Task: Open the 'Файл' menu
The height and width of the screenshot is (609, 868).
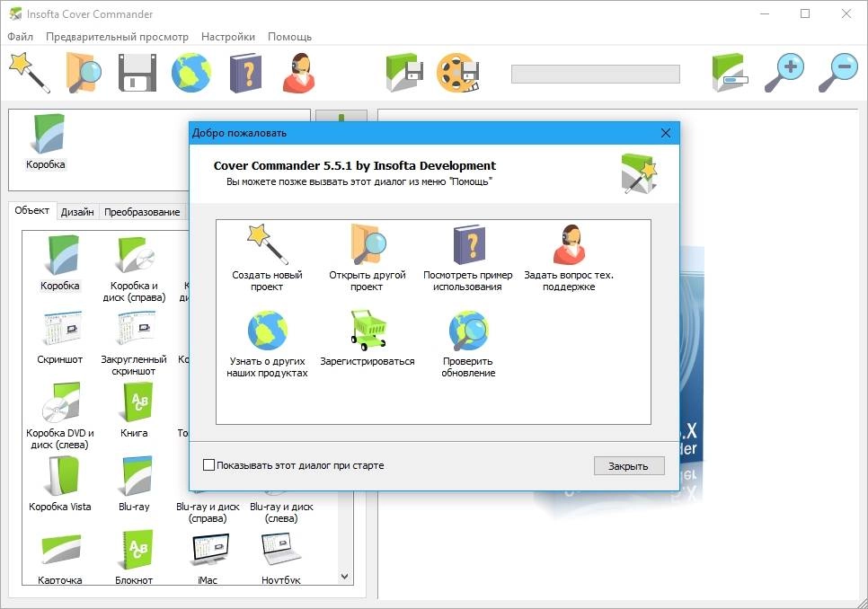Action: coord(20,37)
